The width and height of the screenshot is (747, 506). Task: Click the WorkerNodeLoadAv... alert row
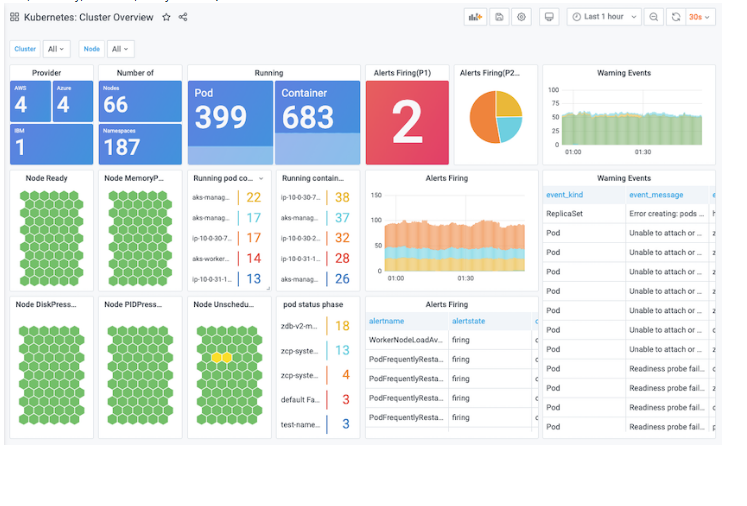pyautogui.click(x=452, y=340)
